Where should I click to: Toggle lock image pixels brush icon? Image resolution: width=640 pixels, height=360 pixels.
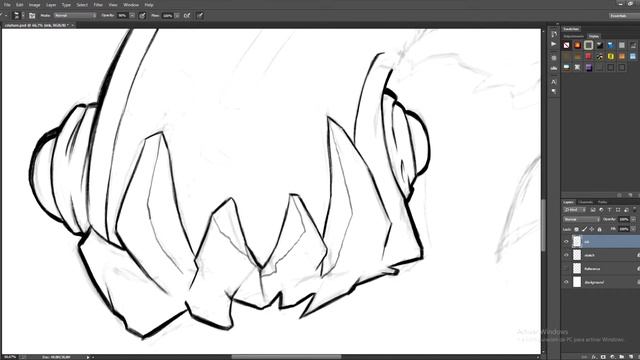[584, 229]
